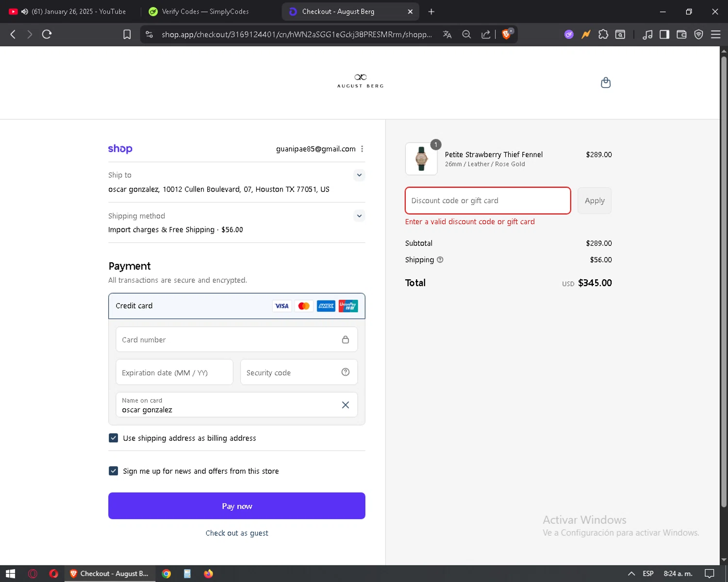Click the security code help icon

(x=346, y=372)
